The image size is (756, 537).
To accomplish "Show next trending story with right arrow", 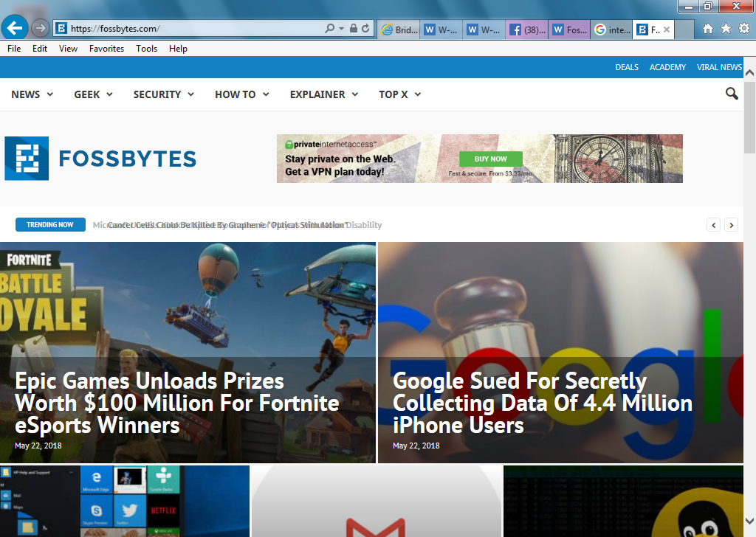I will pos(731,225).
